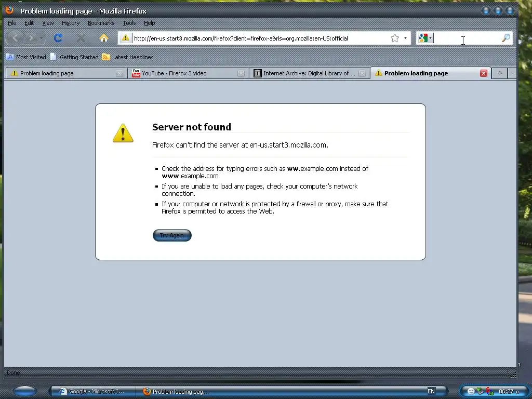The width and height of the screenshot is (532, 399).
Task: Click the yellow warning triangle on error page
Action: [123, 133]
